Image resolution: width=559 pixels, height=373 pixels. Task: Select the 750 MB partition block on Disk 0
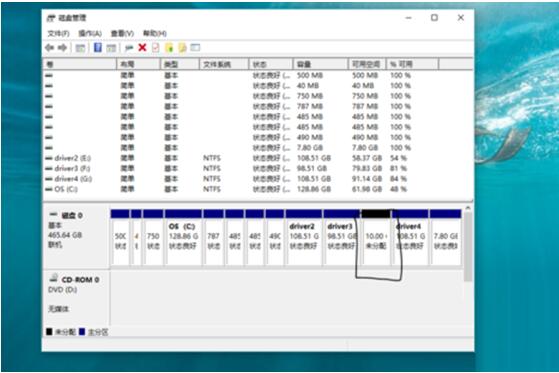(x=153, y=237)
